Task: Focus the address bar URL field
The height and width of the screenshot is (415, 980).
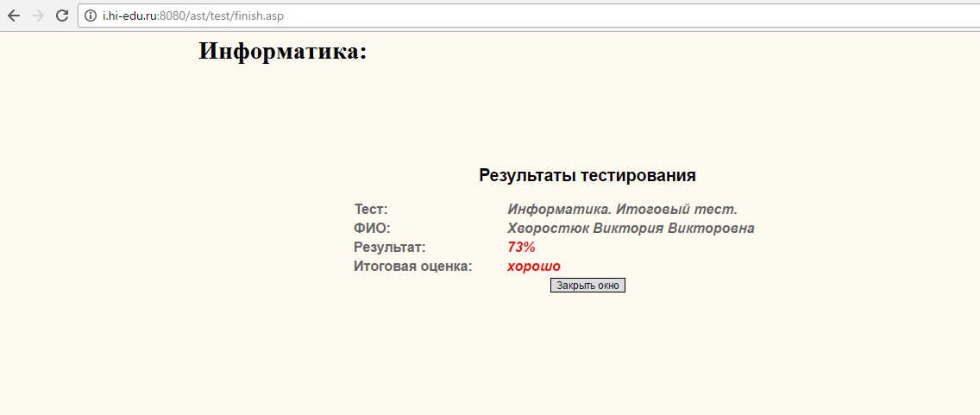Action: pyautogui.click(x=518, y=16)
